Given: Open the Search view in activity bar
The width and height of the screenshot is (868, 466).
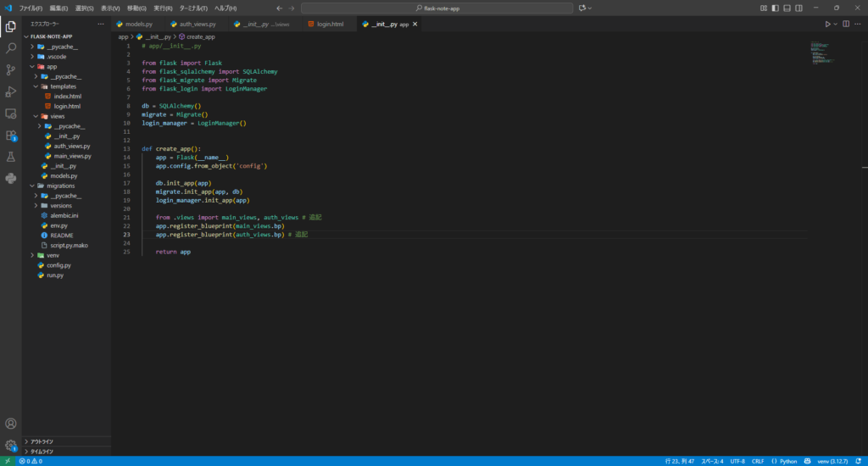Looking at the screenshot, I should 11,48.
